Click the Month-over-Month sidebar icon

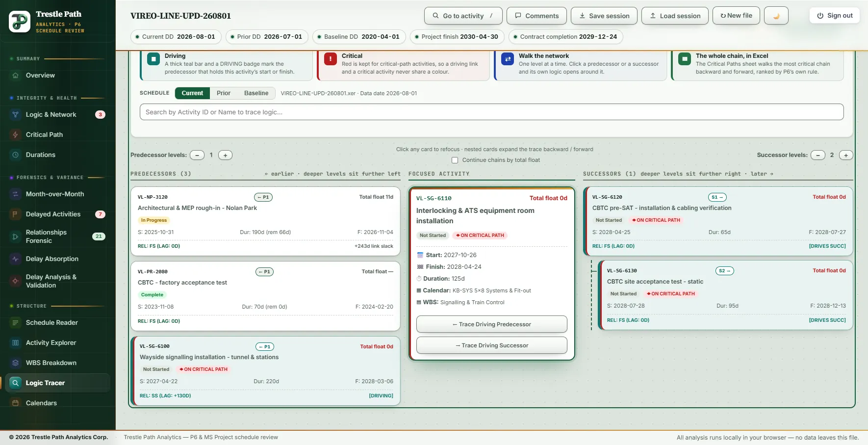point(15,194)
